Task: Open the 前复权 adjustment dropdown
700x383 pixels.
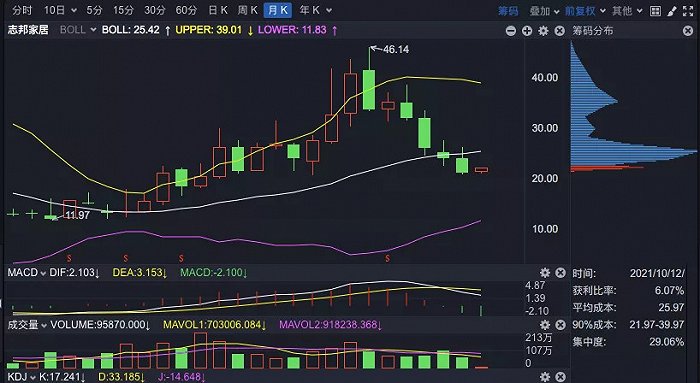Action: [x=585, y=11]
